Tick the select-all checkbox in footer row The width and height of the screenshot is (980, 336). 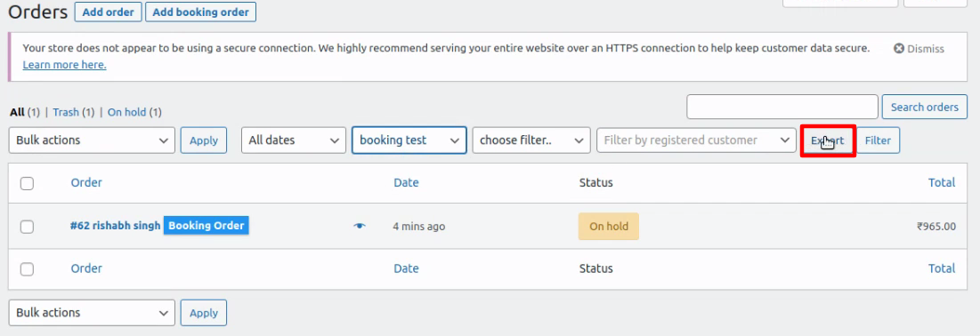click(x=27, y=269)
